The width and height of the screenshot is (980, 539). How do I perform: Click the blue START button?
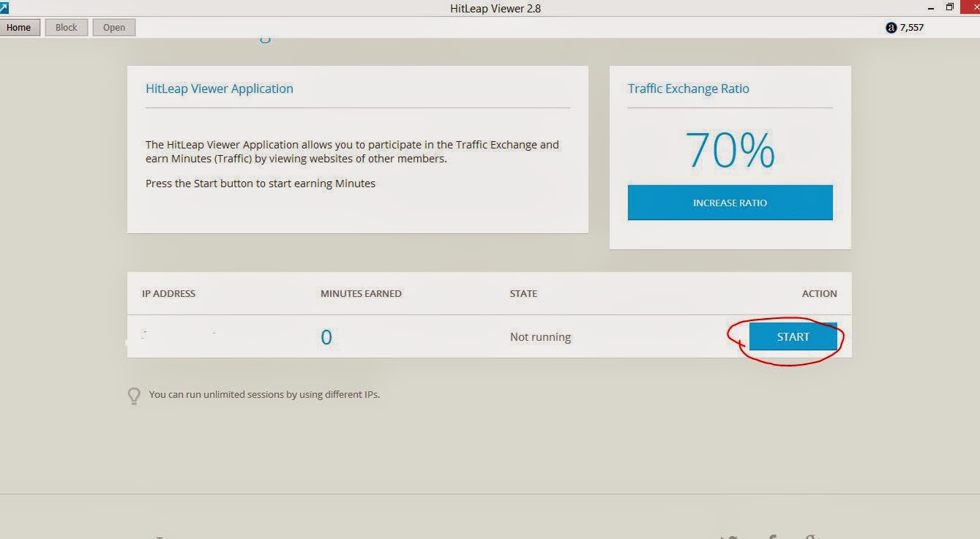793,336
